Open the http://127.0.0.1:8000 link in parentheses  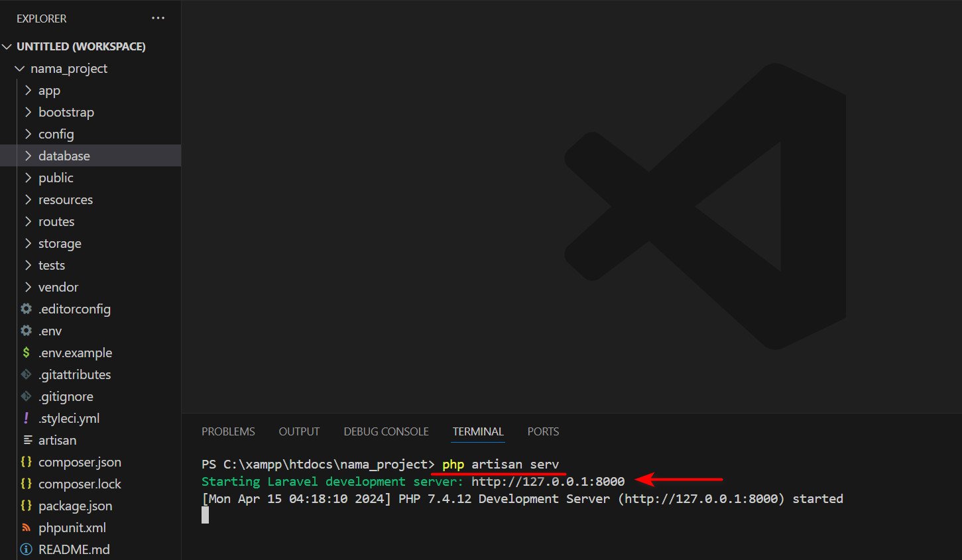click(x=701, y=498)
